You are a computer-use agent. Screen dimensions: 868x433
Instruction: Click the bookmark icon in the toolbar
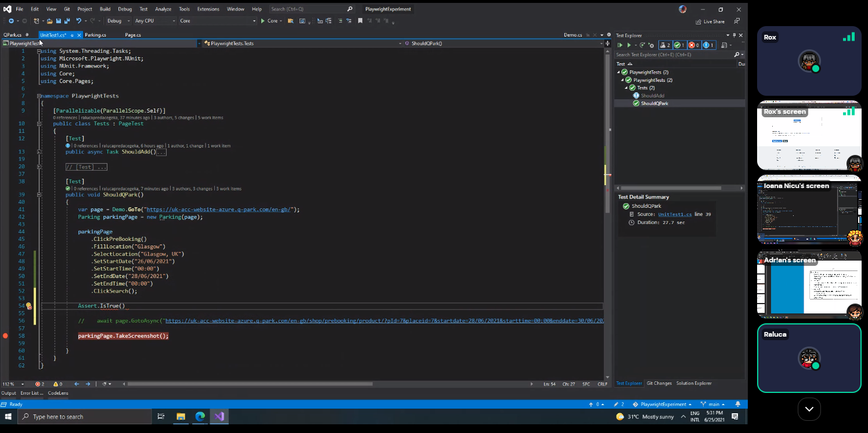pos(360,21)
